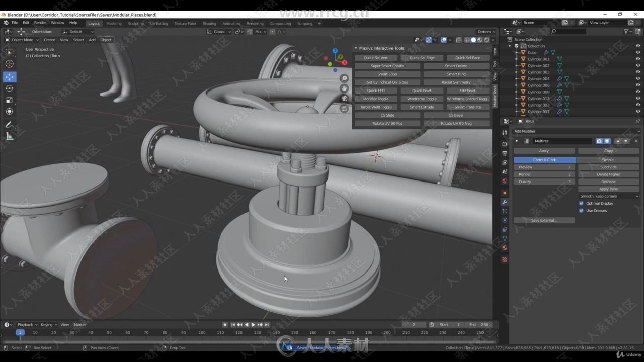Open the Output properties tab icon

505,154
